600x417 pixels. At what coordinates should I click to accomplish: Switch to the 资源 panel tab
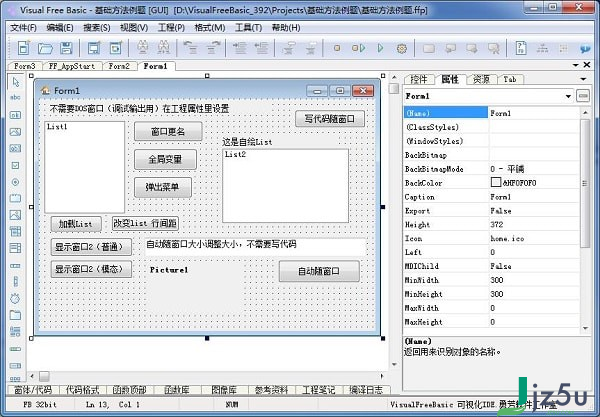pyautogui.click(x=481, y=79)
